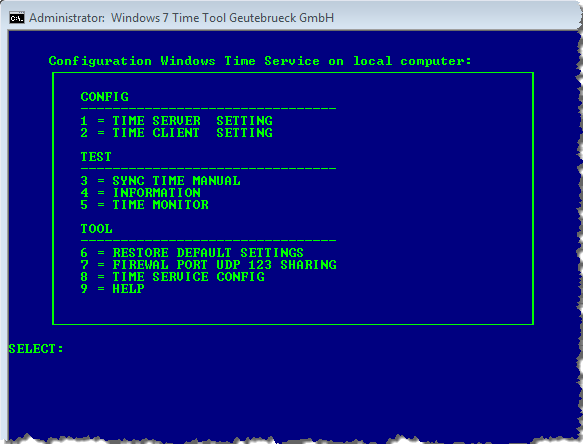Click the TEST section heading
583x444 pixels.
[x=96, y=157]
